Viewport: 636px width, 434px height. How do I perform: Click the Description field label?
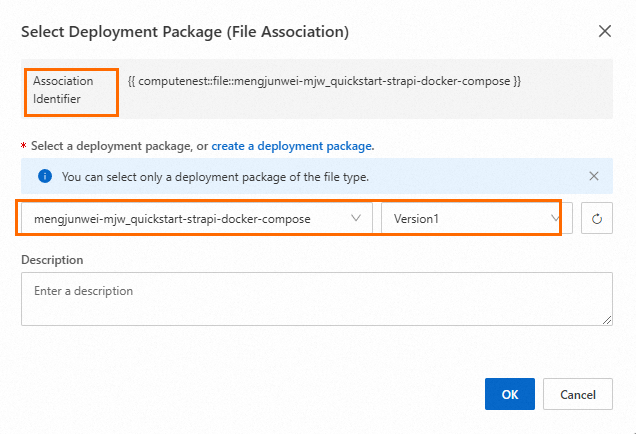[52, 260]
